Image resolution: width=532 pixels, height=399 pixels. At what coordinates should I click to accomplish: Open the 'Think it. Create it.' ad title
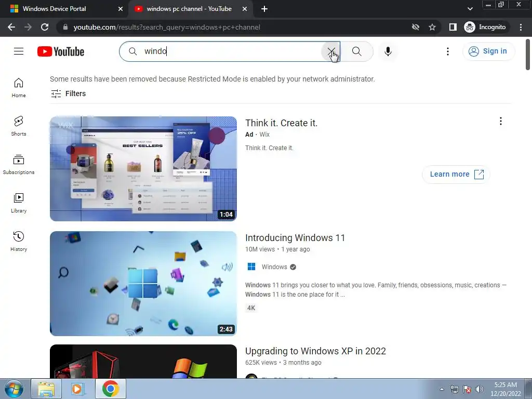coord(281,123)
